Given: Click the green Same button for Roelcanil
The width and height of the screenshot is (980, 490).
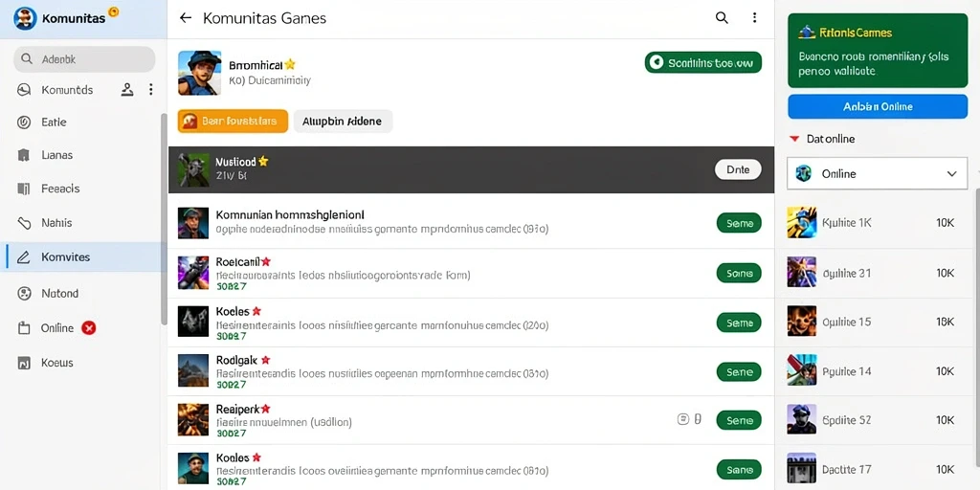Looking at the screenshot, I should [739, 273].
